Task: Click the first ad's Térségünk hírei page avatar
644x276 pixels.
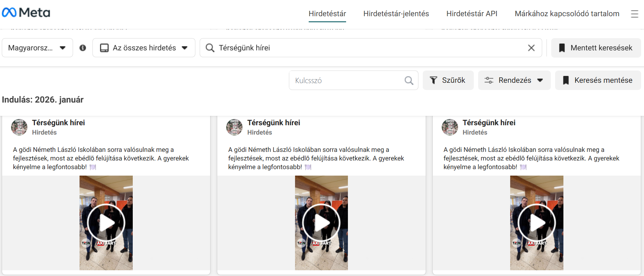Action: point(19,127)
